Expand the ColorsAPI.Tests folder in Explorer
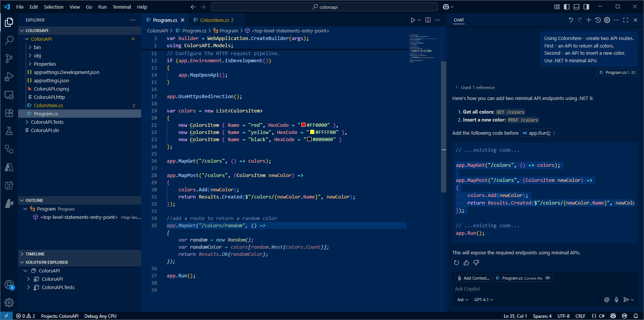Screen dimensions: 644x320 [47, 122]
